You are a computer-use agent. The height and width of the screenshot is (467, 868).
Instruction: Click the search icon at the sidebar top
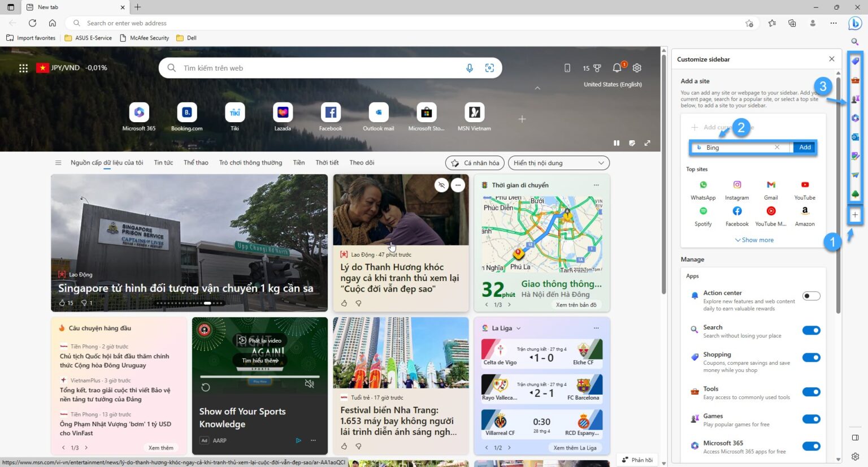coord(855,42)
